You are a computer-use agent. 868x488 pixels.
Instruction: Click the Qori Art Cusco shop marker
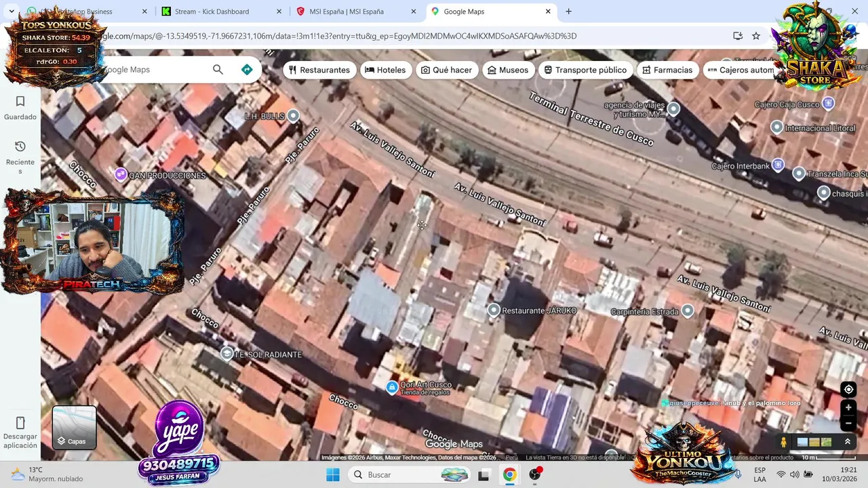391,387
